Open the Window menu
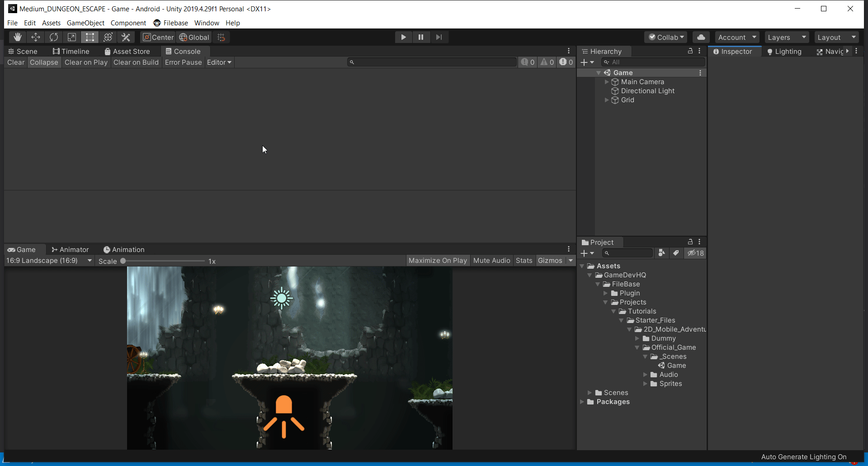 point(207,23)
